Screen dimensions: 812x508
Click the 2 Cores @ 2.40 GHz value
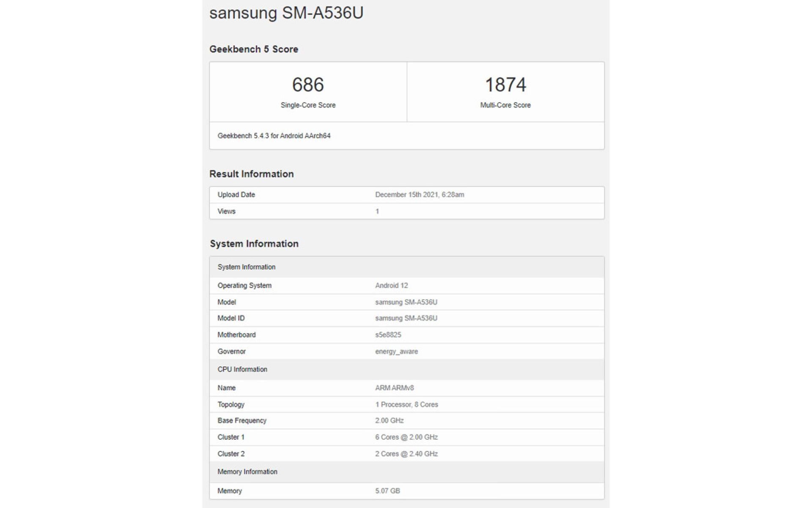pyautogui.click(x=406, y=454)
